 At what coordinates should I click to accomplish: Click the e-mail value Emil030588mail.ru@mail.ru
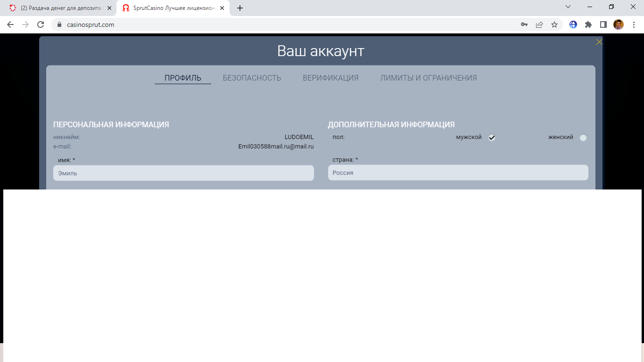[x=276, y=147]
